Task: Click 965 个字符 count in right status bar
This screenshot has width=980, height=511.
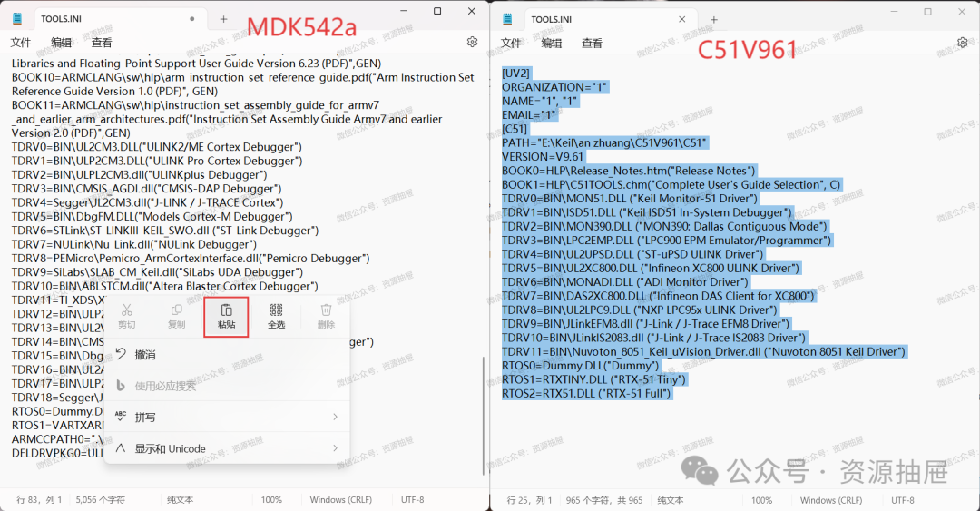Action: click(x=604, y=500)
